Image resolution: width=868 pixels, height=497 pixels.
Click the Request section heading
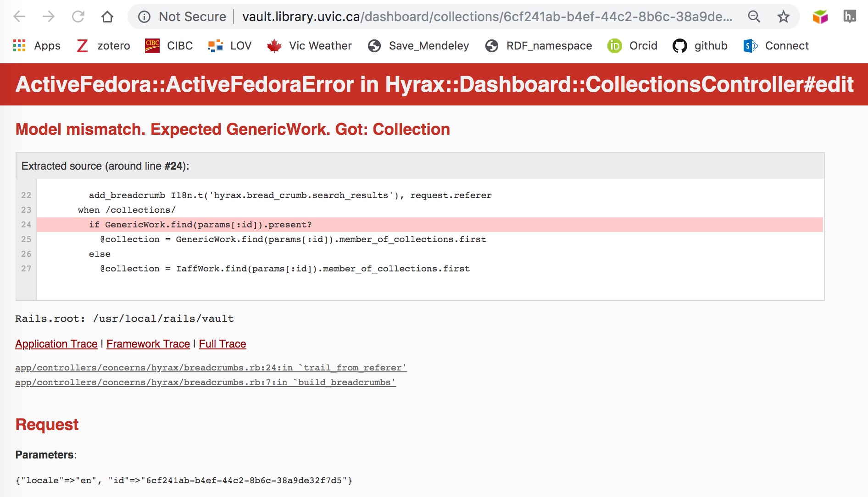tap(47, 425)
